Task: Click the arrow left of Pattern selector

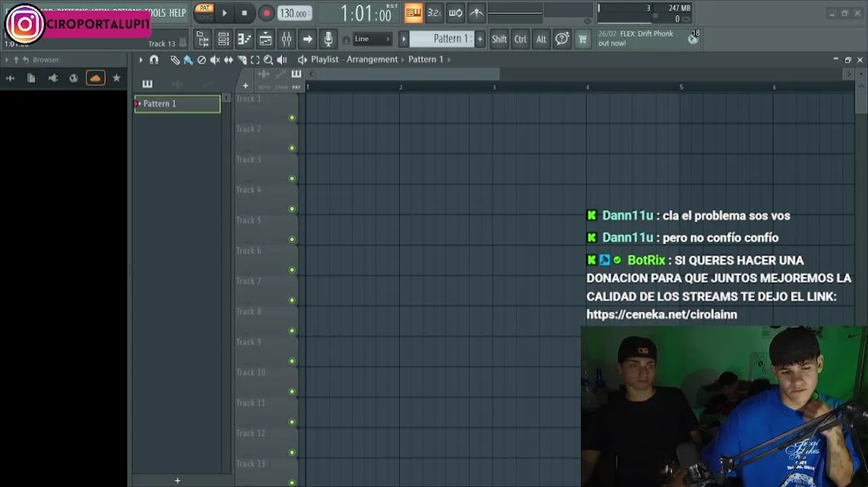Action: (x=404, y=39)
